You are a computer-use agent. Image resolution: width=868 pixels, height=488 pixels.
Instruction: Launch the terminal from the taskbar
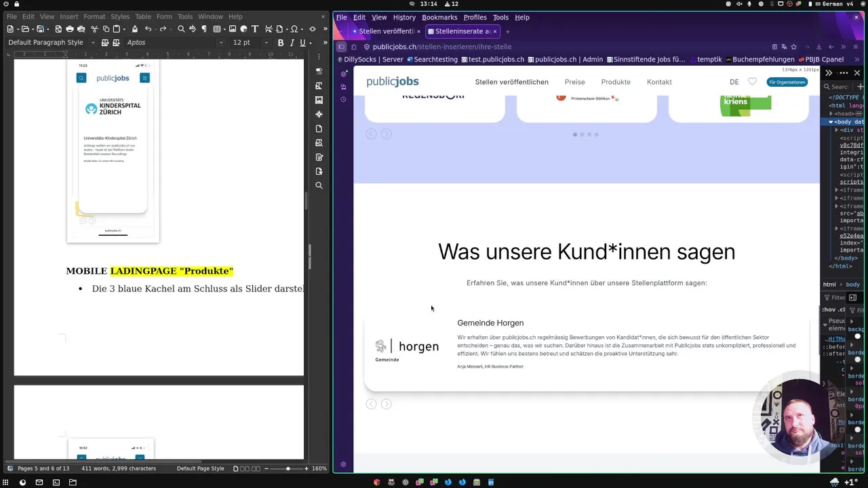56,483
